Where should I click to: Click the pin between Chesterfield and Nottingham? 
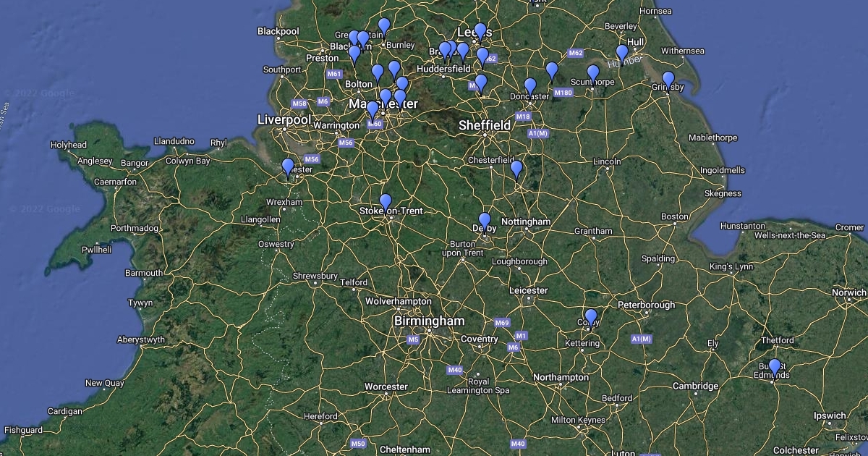click(x=516, y=169)
